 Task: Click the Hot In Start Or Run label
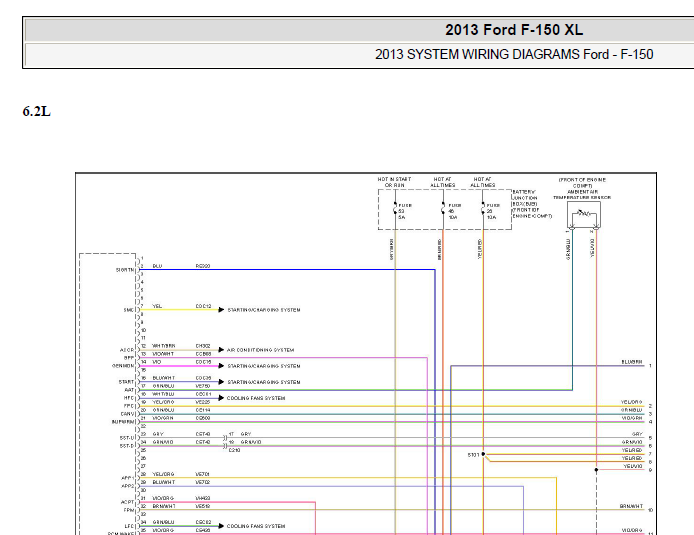[x=394, y=182]
